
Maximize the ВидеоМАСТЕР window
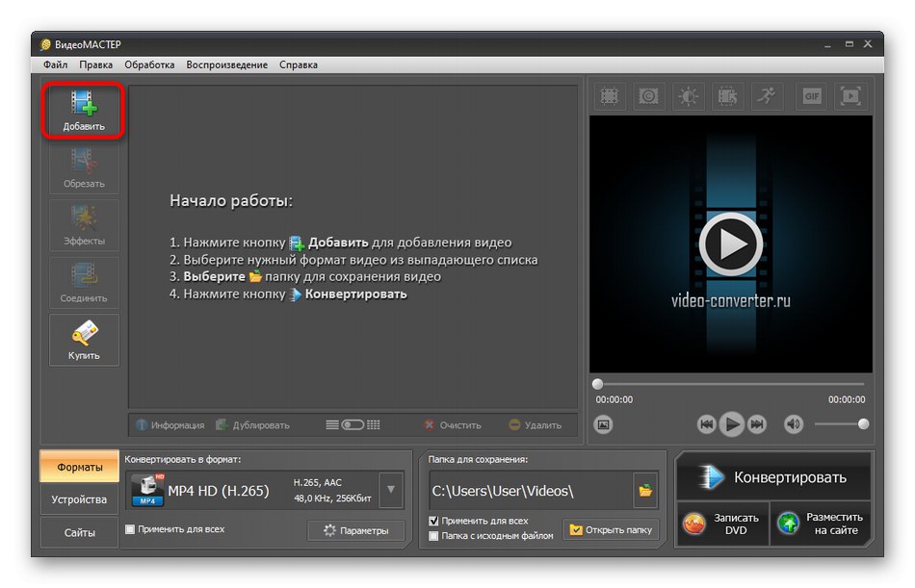[x=850, y=44]
